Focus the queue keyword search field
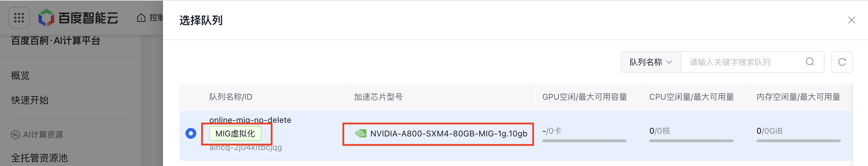 [x=744, y=62]
